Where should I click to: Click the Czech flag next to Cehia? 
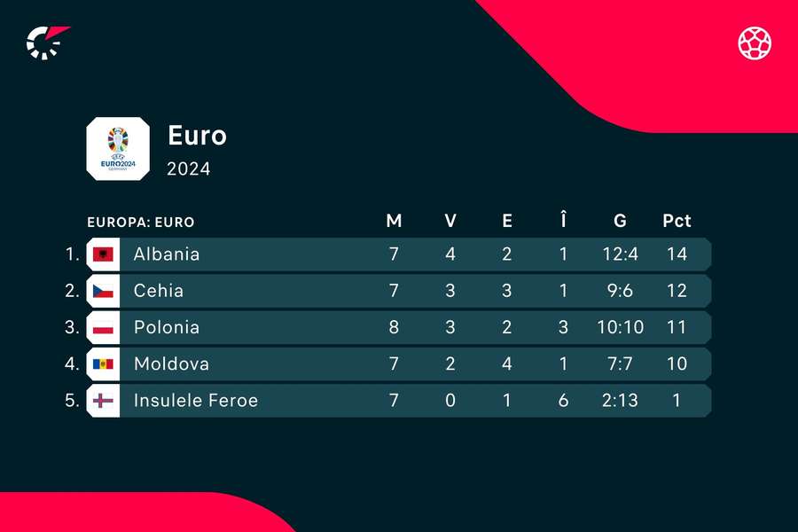tap(103, 291)
